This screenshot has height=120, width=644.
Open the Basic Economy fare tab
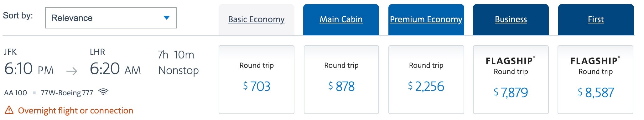pyautogui.click(x=257, y=19)
